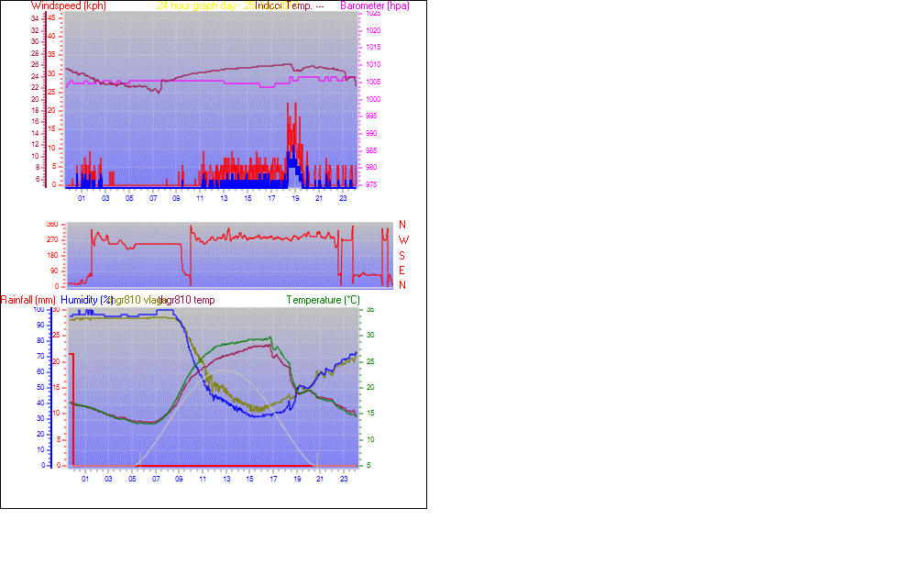The image size is (924, 564).
Task: Select the 24 hour graph day title
Action: coord(196,6)
